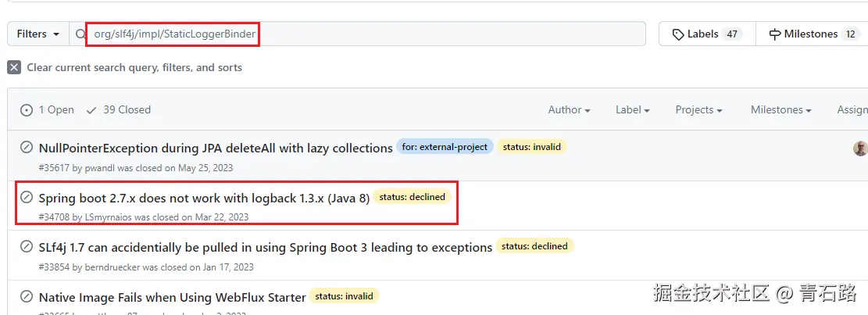Image resolution: width=868 pixels, height=315 pixels.
Task: Click closed-issue icon beside Spring boot 2.7.x issue
Action: (26, 197)
